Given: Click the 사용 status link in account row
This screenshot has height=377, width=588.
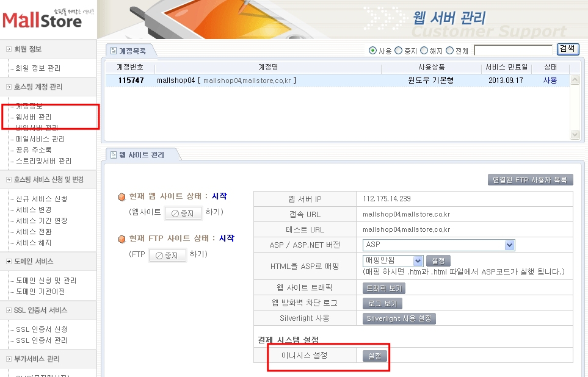Looking at the screenshot, I should [x=550, y=80].
